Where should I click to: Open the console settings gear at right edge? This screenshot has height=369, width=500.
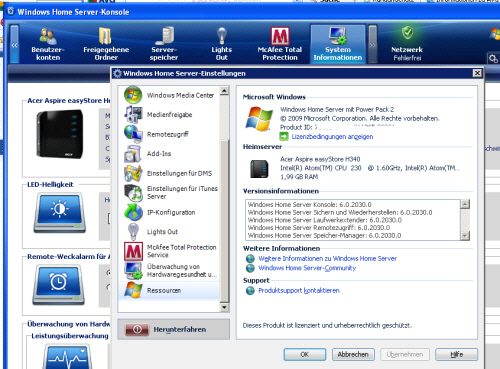pos(493,59)
